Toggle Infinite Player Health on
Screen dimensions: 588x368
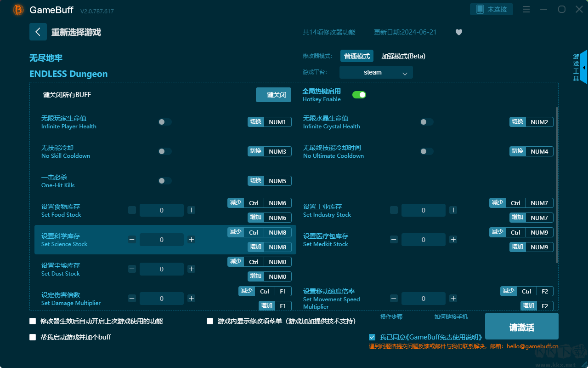click(165, 121)
